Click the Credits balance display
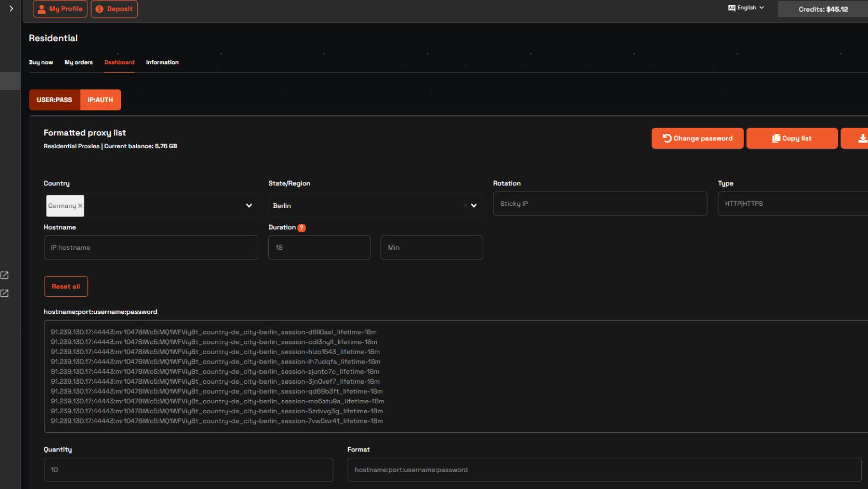This screenshot has width=868, height=489. click(823, 9)
